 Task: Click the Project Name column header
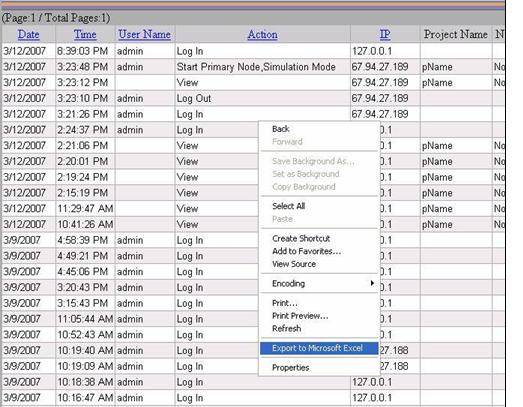tap(456, 34)
